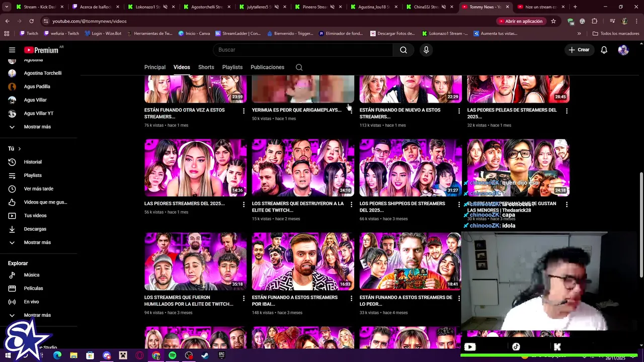This screenshot has width=644, height=362.
Task: Open Microsoft Edge from the taskbar
Action: [x=57, y=355]
